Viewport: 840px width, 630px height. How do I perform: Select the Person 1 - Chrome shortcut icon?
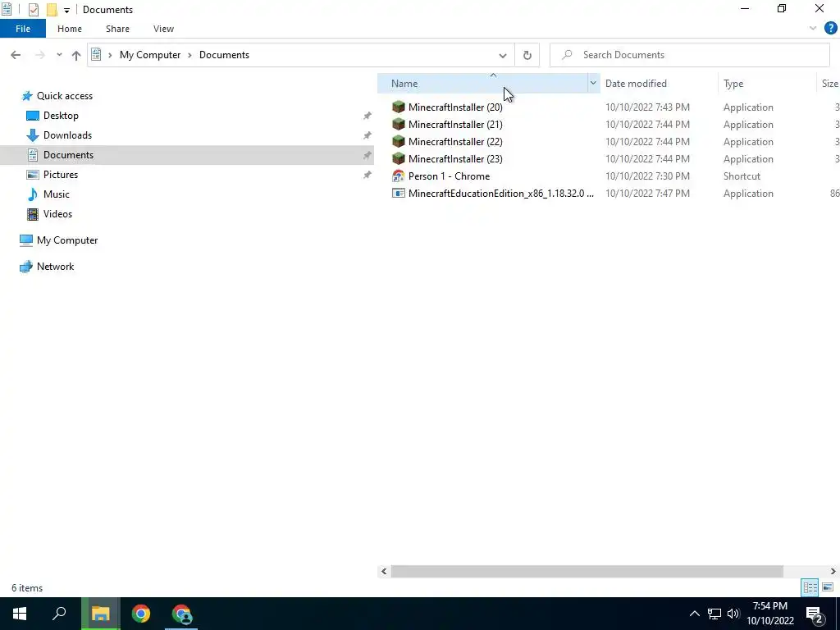[398, 176]
